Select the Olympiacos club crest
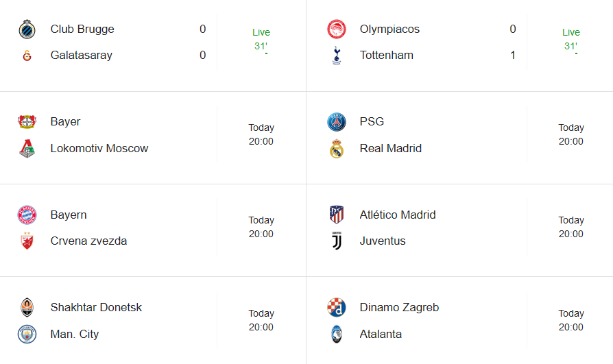Viewport: 613px width, 364px height. tap(337, 29)
